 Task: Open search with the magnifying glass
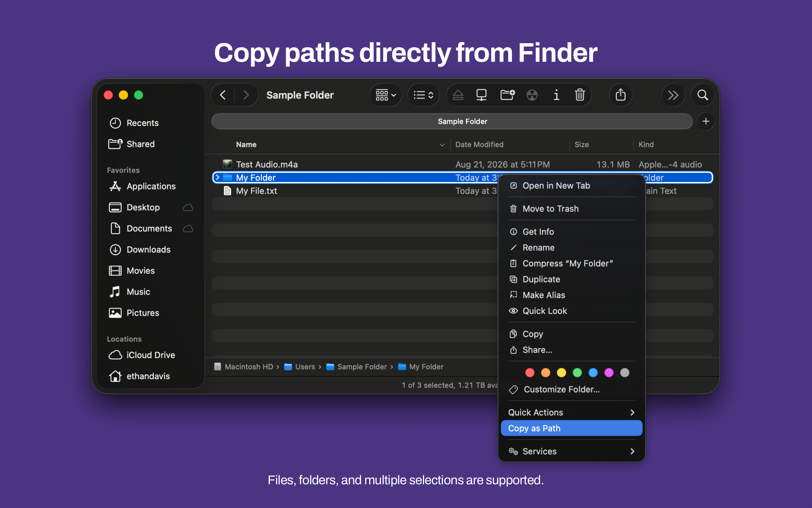(x=703, y=95)
